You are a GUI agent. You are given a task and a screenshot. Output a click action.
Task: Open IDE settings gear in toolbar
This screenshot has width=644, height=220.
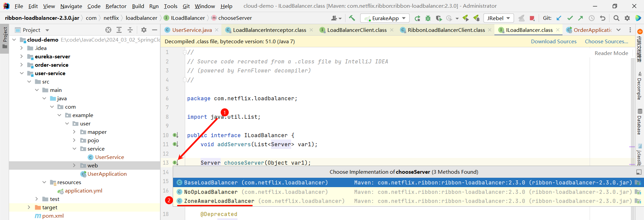[x=627, y=18]
